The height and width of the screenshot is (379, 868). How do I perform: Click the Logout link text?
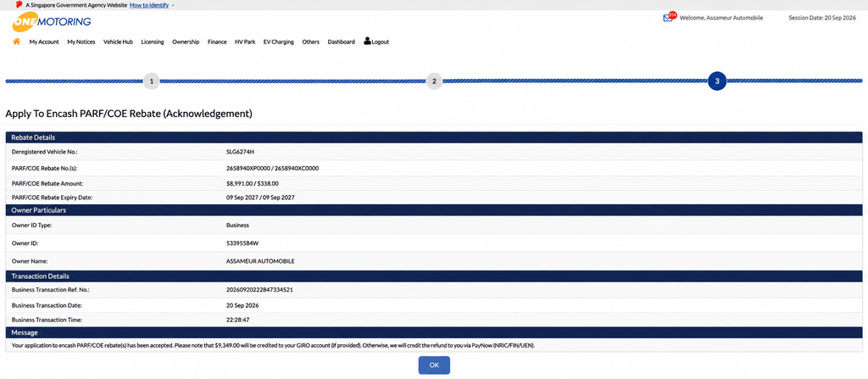tap(381, 42)
